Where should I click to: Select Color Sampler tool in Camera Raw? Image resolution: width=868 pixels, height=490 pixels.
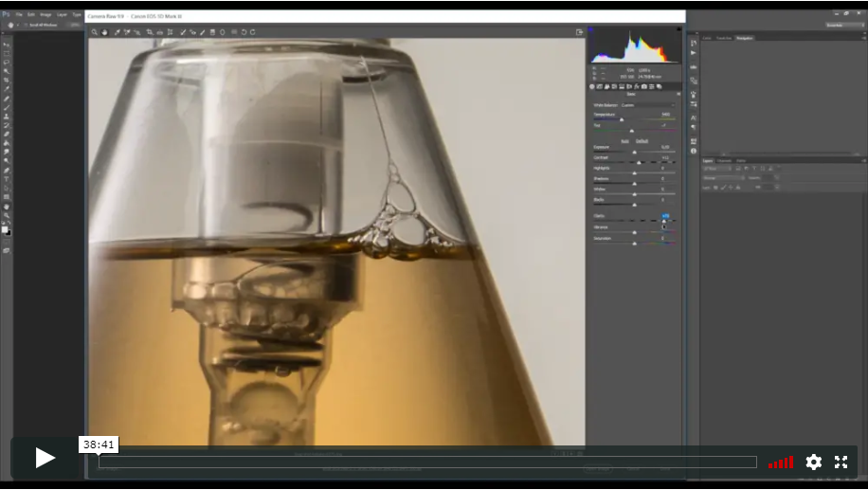coord(127,32)
